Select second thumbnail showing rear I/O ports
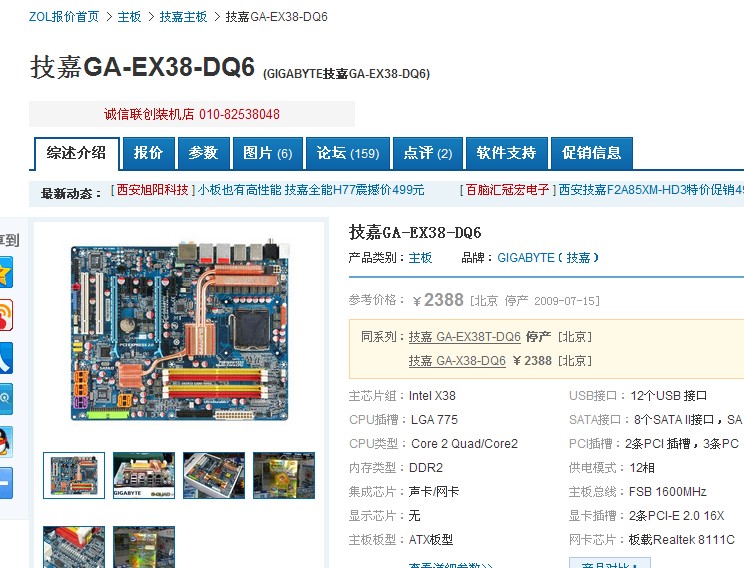The height and width of the screenshot is (568, 744). 144,475
